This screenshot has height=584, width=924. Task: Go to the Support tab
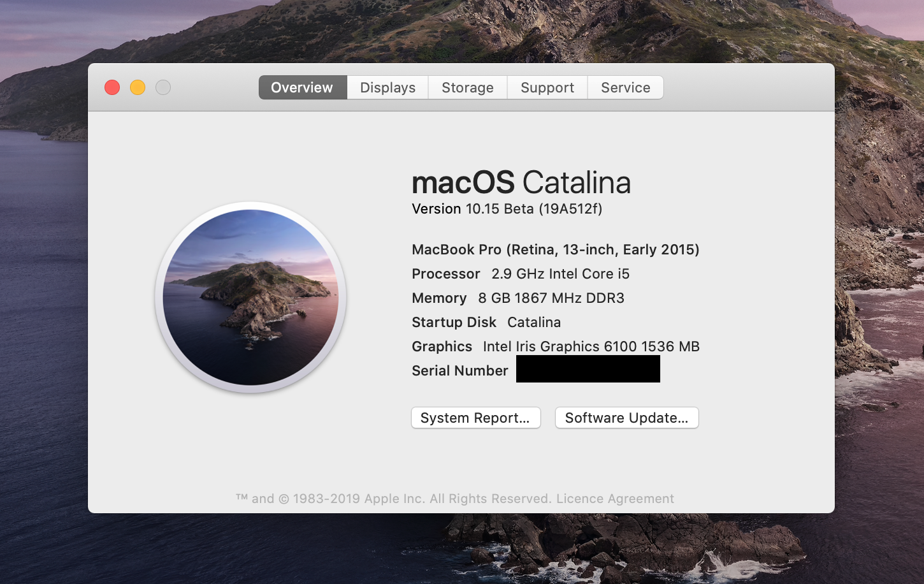547,87
